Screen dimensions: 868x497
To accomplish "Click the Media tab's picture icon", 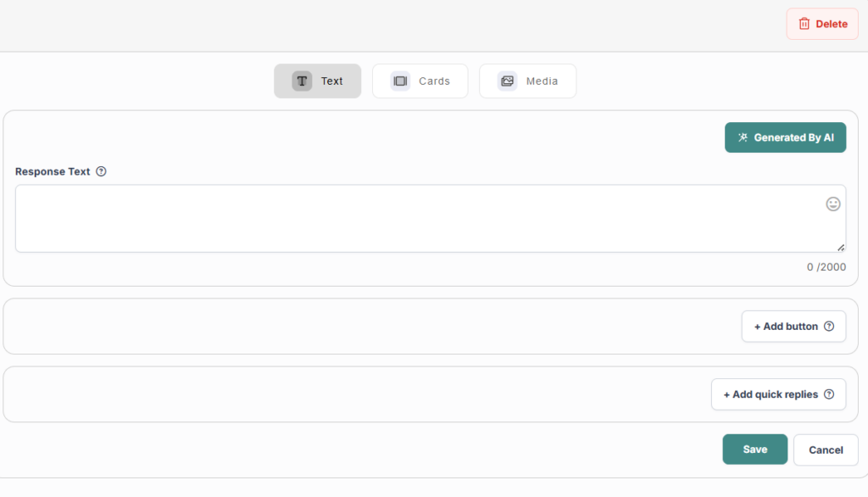I will pos(507,81).
